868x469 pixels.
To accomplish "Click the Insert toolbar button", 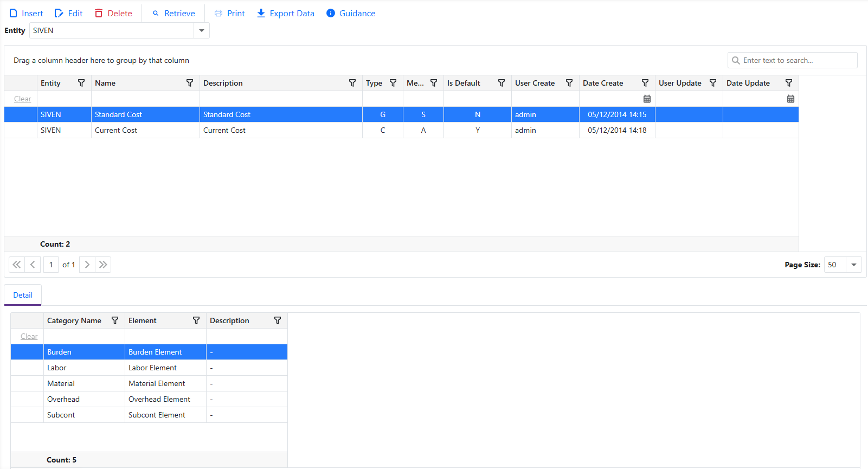I will [x=26, y=13].
